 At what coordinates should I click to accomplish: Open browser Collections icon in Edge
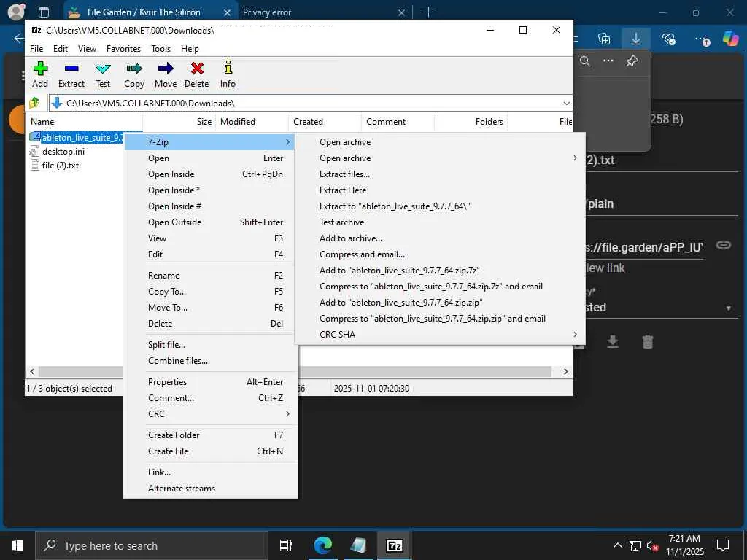(x=603, y=39)
